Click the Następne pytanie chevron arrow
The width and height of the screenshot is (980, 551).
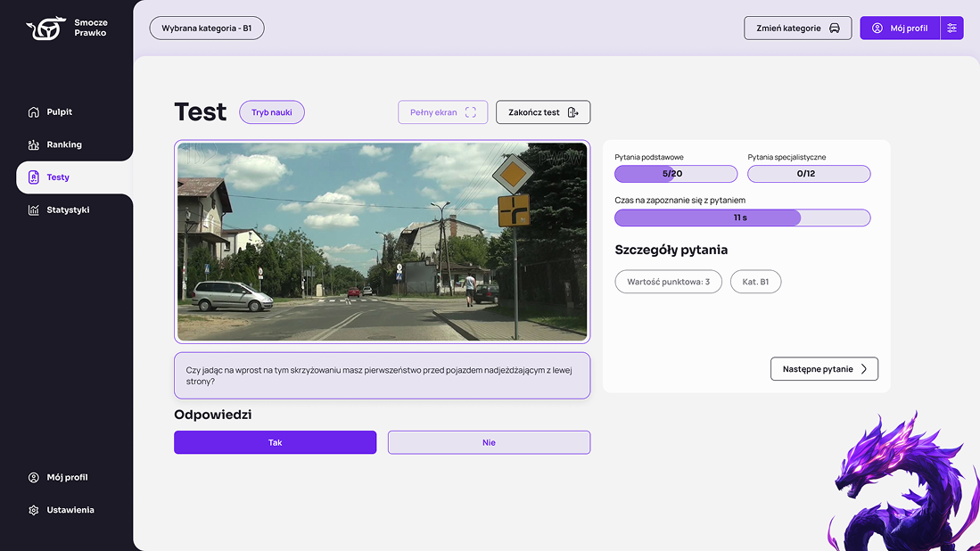coord(863,369)
